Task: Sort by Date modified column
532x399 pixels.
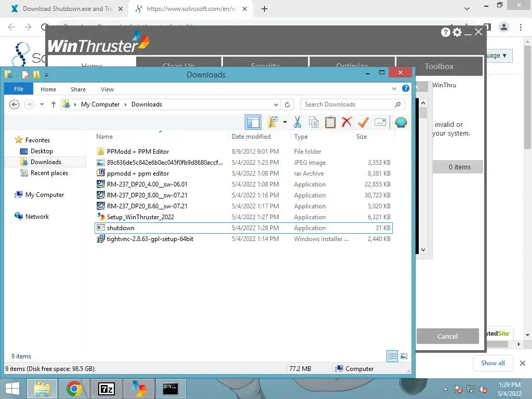Action: coord(251,137)
